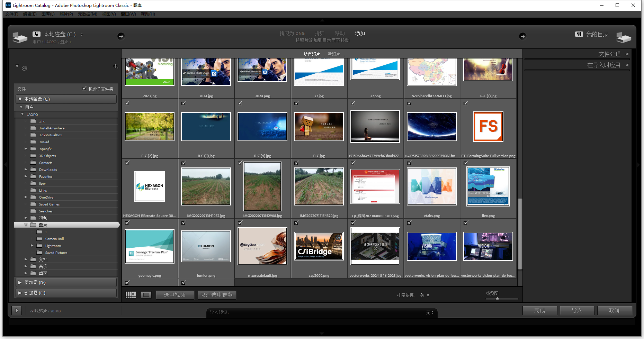Open 编辑(E) menu
The image size is (644, 339).
[30, 14]
